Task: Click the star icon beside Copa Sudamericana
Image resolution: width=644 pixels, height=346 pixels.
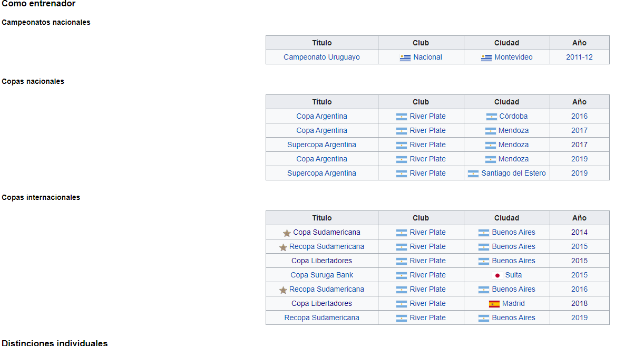Action: (287, 233)
